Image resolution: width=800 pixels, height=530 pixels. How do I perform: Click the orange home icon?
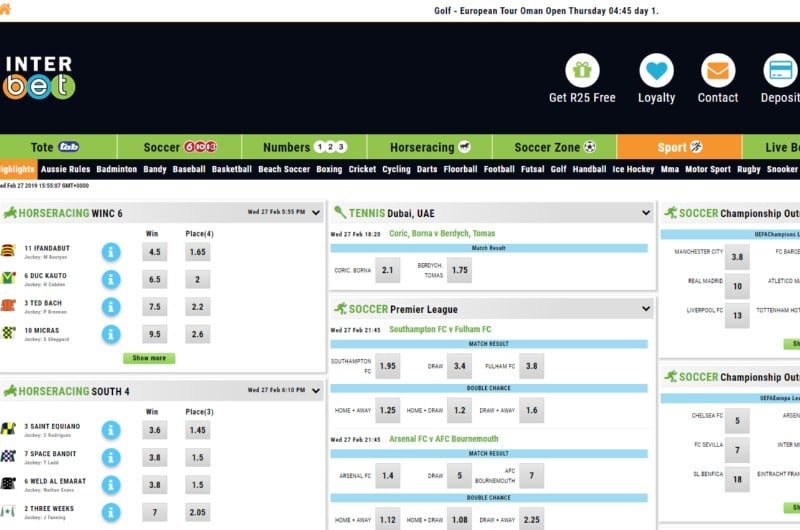click(5, 10)
